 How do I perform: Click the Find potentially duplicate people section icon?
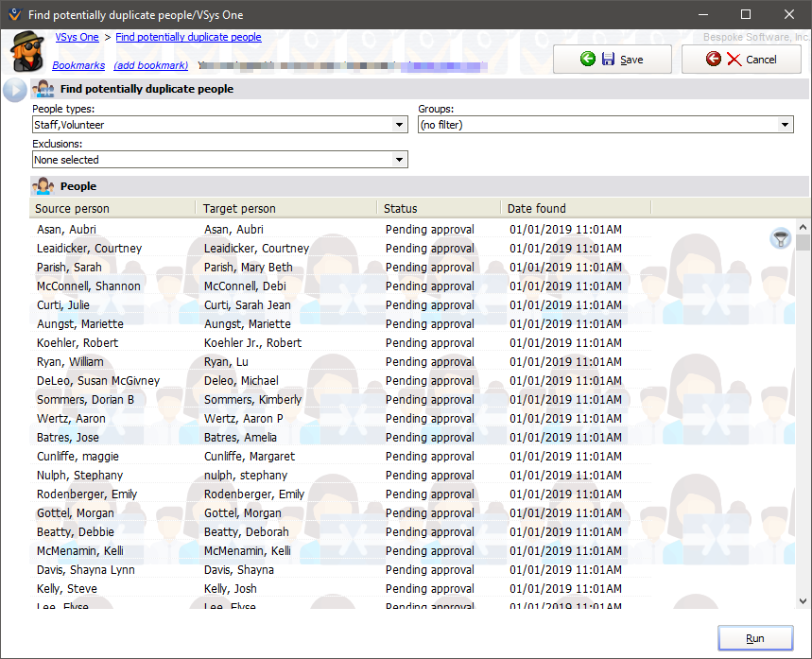coord(43,89)
